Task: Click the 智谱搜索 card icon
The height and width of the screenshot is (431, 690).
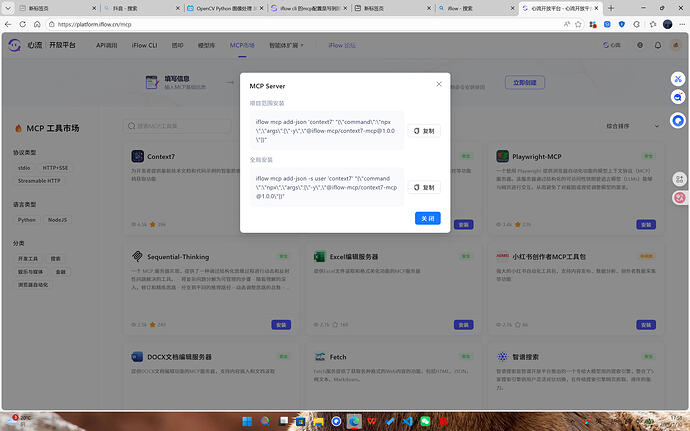Action: tap(503, 356)
